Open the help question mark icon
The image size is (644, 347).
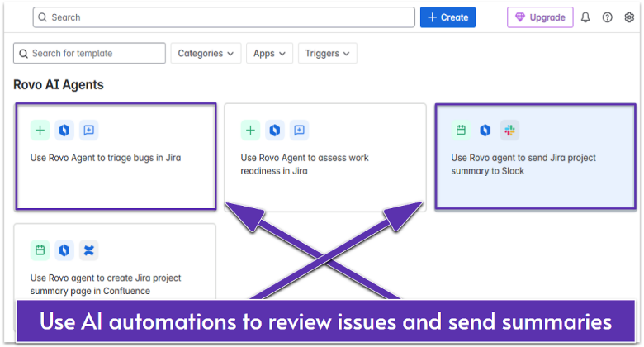click(x=607, y=17)
